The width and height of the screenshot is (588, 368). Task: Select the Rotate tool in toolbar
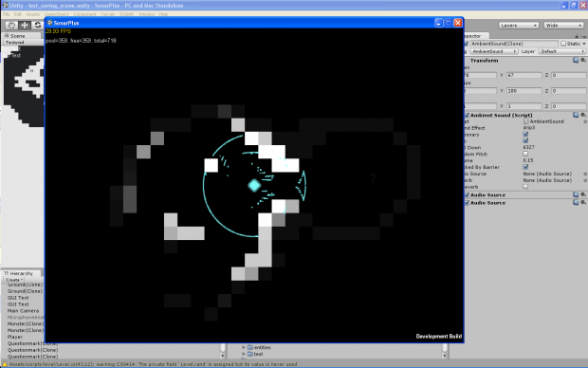click(x=37, y=25)
